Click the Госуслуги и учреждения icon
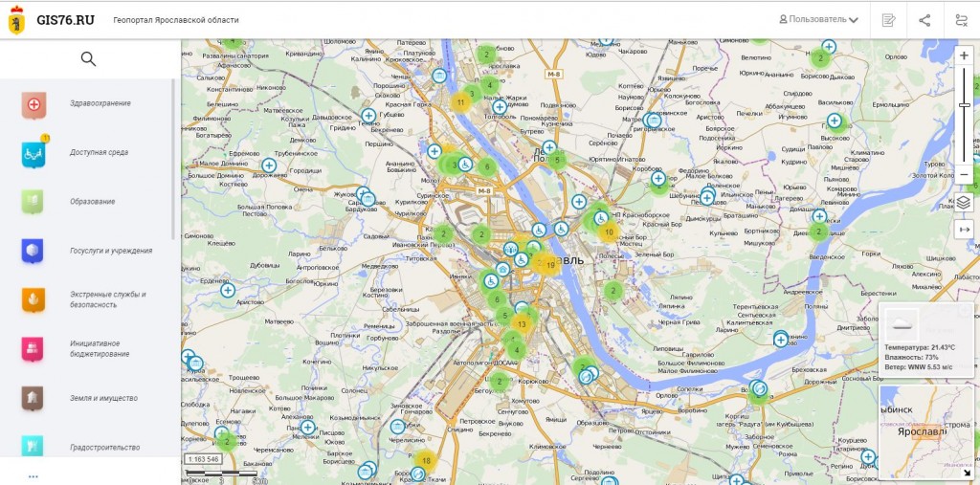The height and width of the screenshot is (485, 980). [x=34, y=251]
